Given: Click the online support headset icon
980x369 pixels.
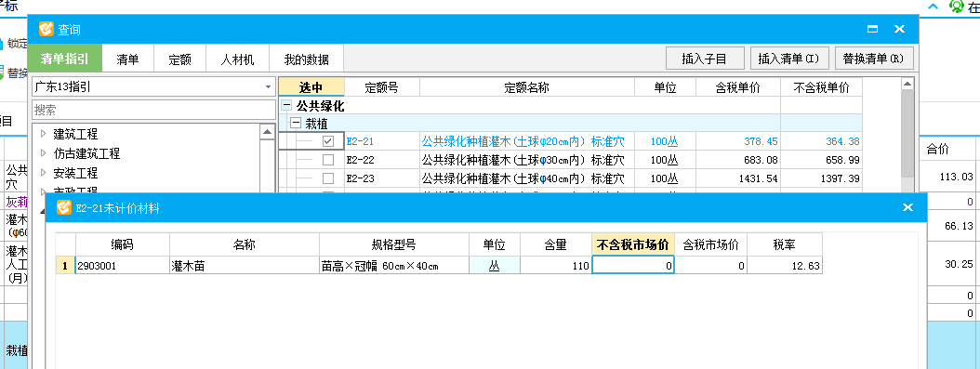Looking at the screenshot, I should tap(956, 7).
